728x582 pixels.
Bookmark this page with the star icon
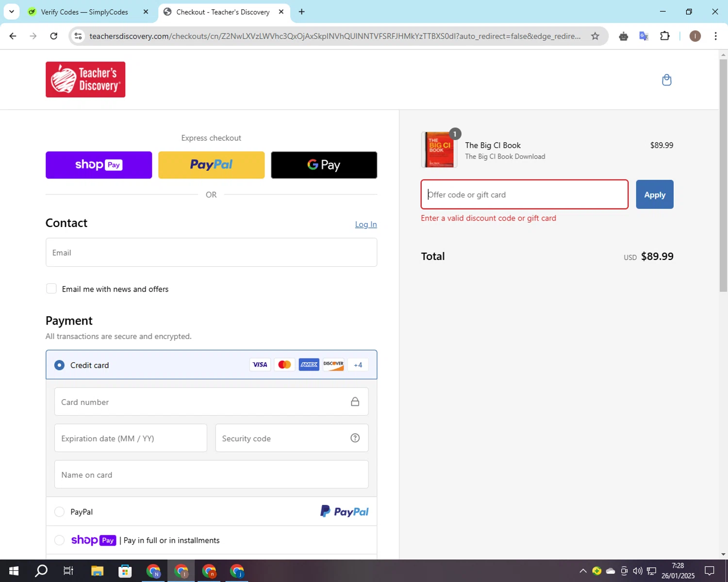(595, 36)
